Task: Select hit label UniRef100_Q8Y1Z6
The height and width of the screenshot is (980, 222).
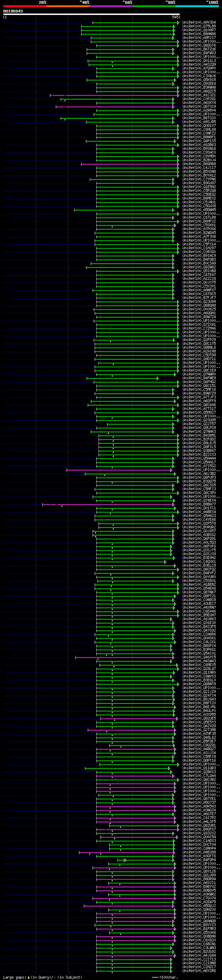Action: (199, 872)
